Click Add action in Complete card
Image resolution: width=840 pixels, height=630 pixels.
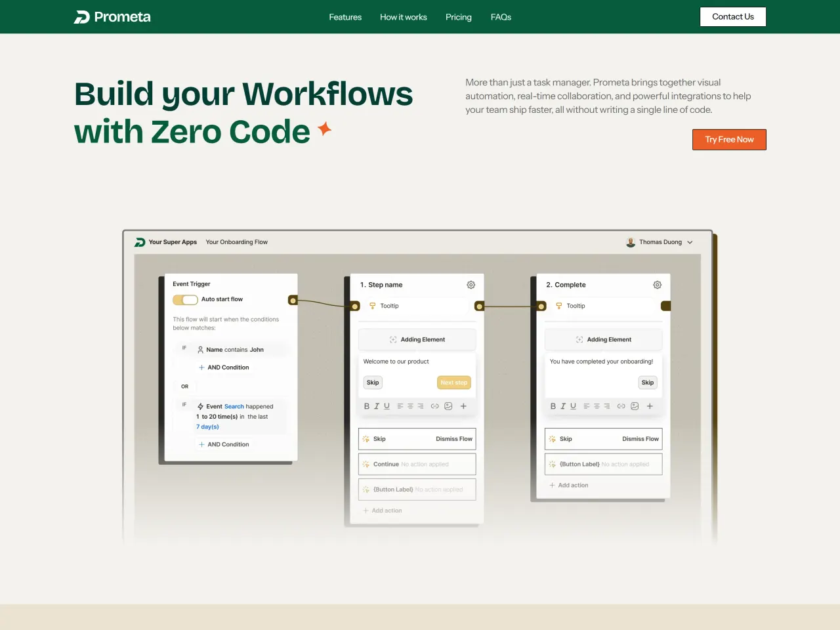click(569, 486)
